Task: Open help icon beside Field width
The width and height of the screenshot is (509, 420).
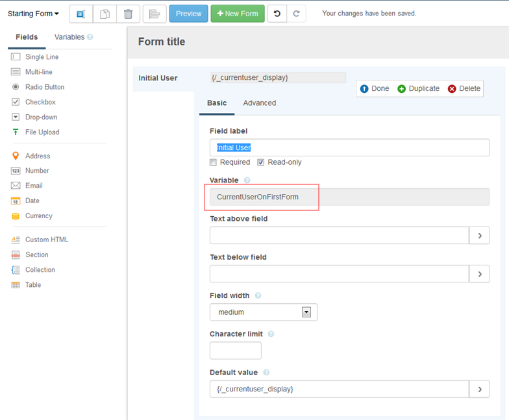Action: [258, 295]
